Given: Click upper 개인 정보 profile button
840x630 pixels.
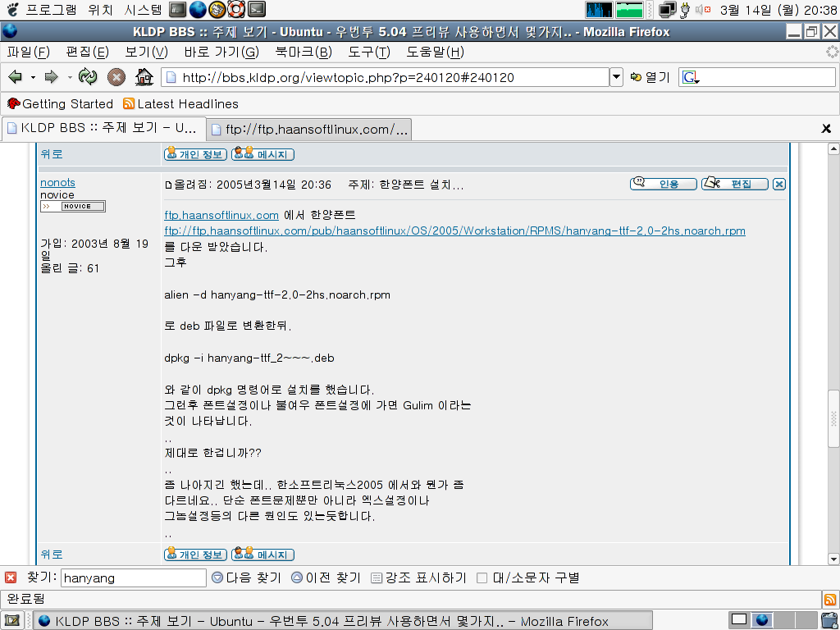Looking at the screenshot, I should click(x=195, y=154).
